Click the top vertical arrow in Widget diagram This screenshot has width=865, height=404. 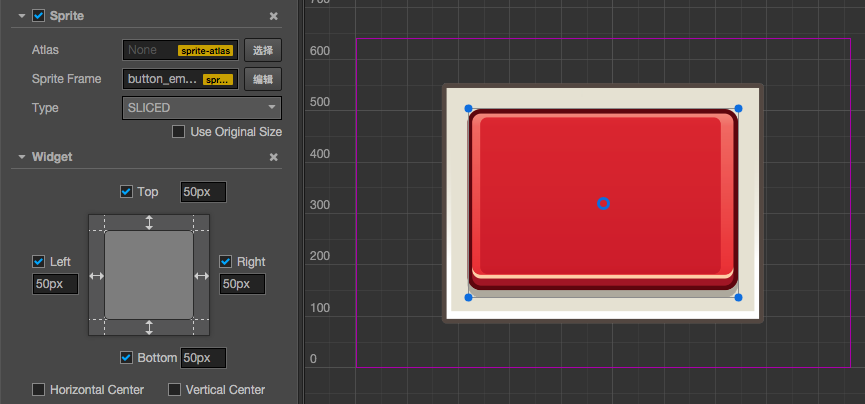pos(149,222)
